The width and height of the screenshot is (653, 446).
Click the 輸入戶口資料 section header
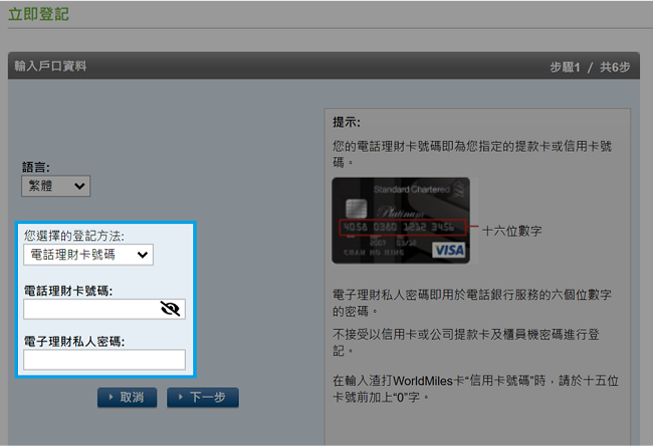pos(51,66)
